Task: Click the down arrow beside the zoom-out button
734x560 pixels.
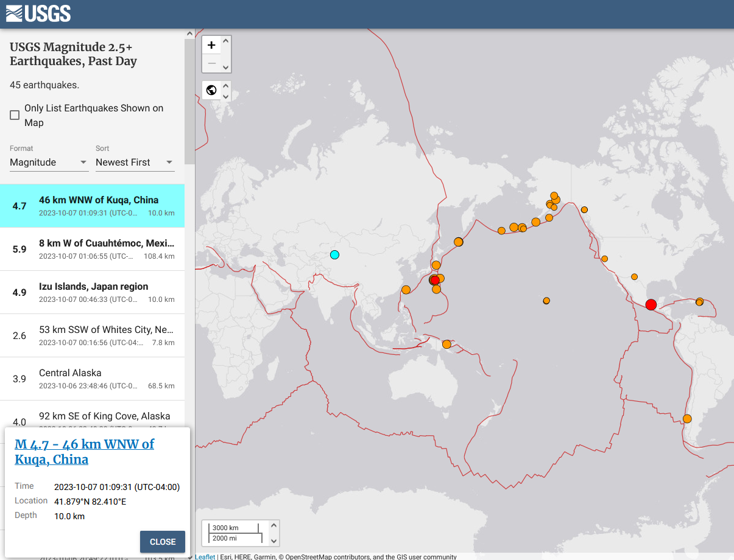Action: (x=226, y=68)
